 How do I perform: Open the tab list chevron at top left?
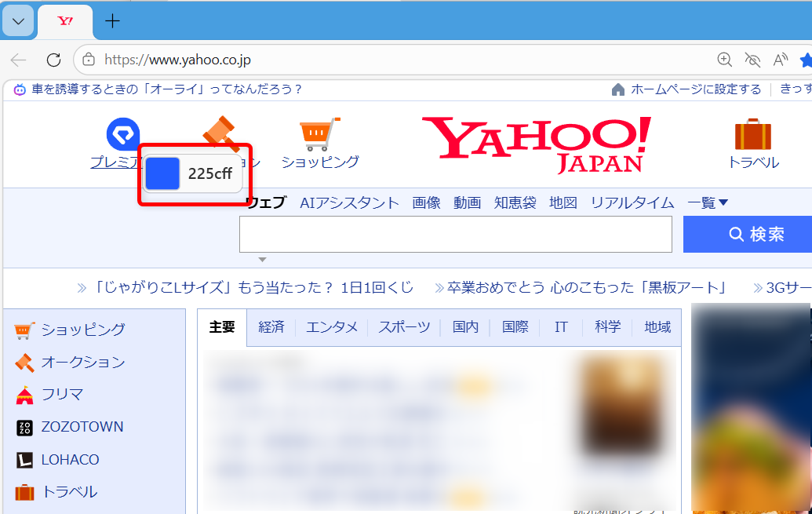(x=17, y=21)
